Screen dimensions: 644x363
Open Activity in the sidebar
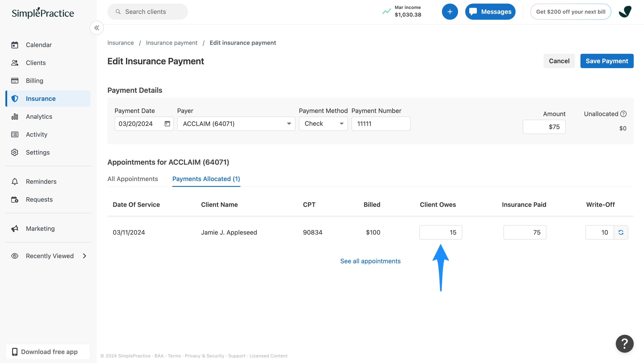tap(48, 134)
